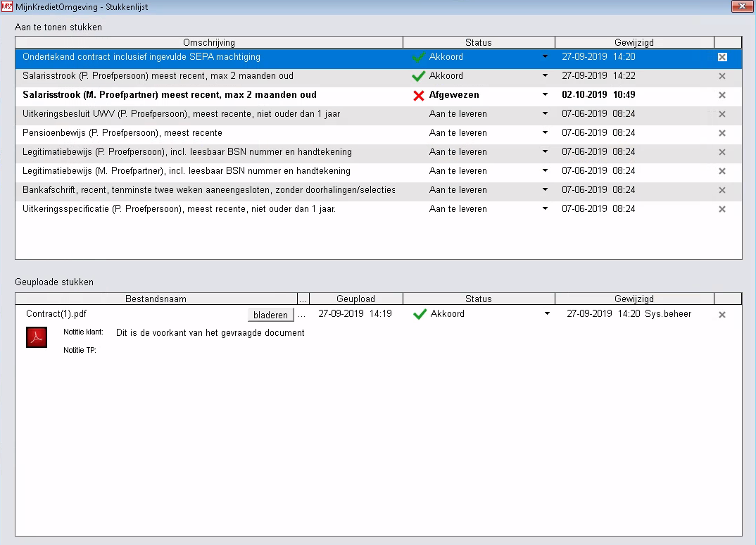This screenshot has height=545, width=756.
Task: Open status dropdown for rejected Salarisstrook M. Proefpartner
Action: point(545,95)
